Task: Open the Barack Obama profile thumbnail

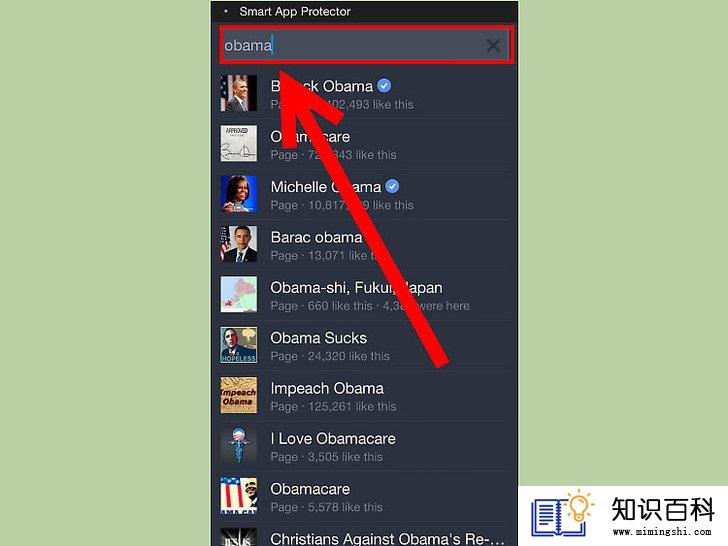Action: point(238,93)
